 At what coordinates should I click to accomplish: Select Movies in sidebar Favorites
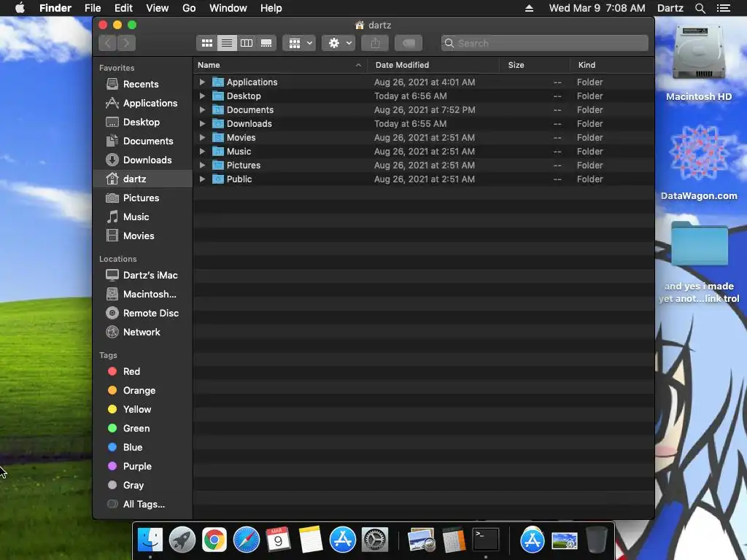142,236
